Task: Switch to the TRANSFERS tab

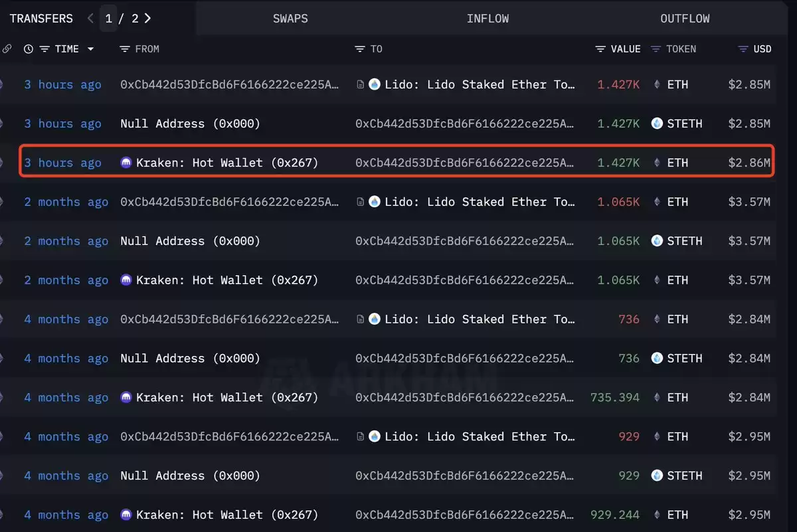Action: 41,18
